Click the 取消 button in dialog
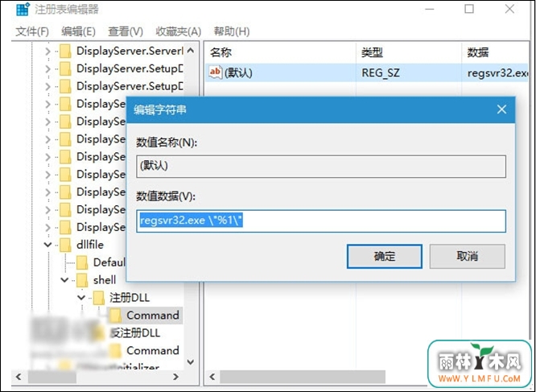 (467, 256)
